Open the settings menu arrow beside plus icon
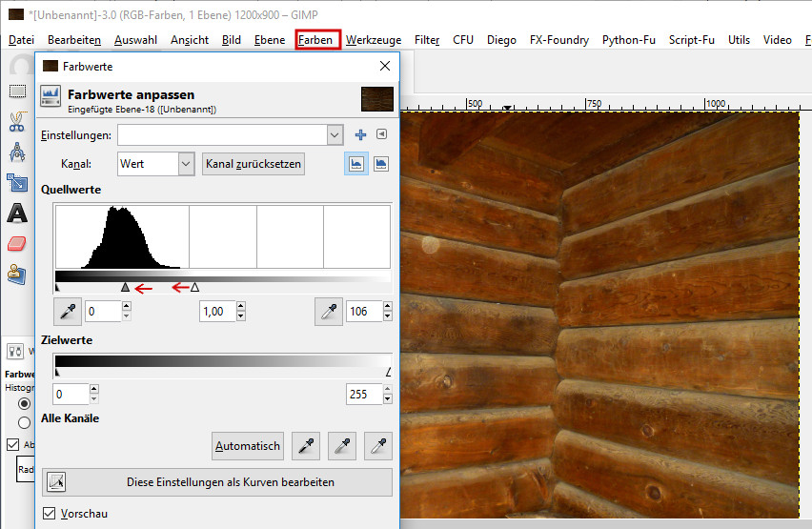 (381, 135)
